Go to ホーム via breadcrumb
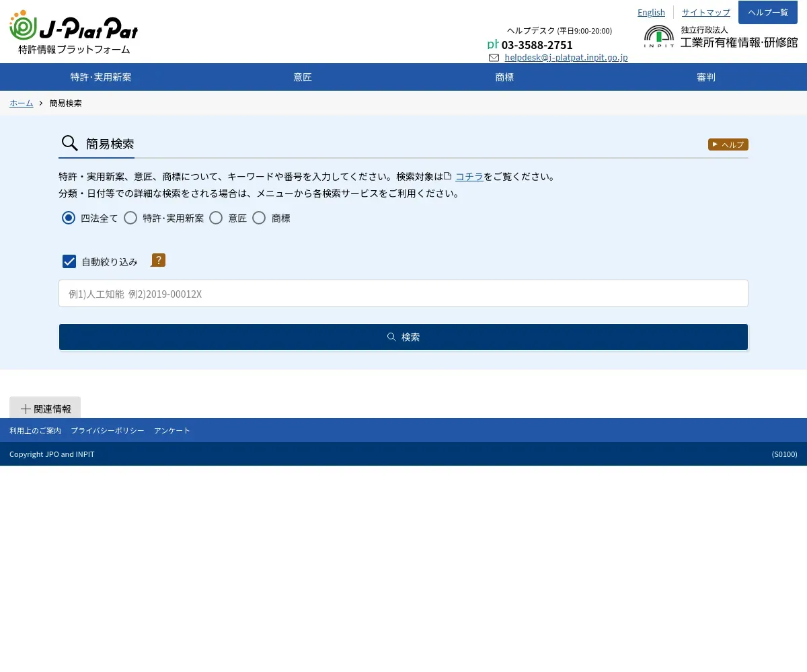The width and height of the screenshot is (807, 672). click(22, 103)
